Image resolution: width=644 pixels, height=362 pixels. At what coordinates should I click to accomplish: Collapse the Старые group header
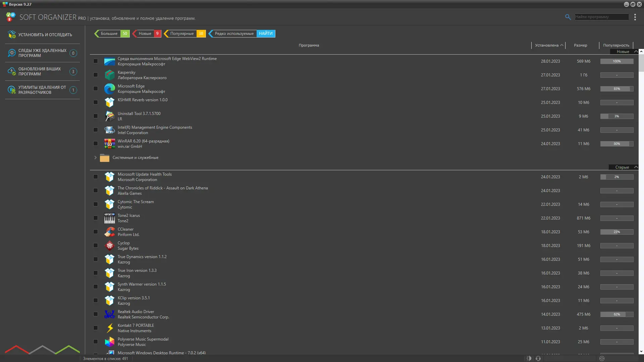coord(636,167)
